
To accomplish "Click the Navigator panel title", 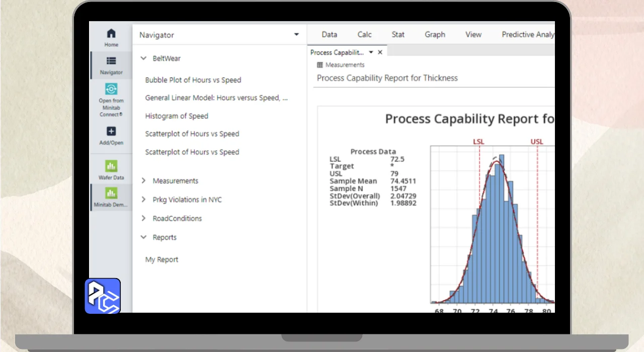I will pos(156,35).
